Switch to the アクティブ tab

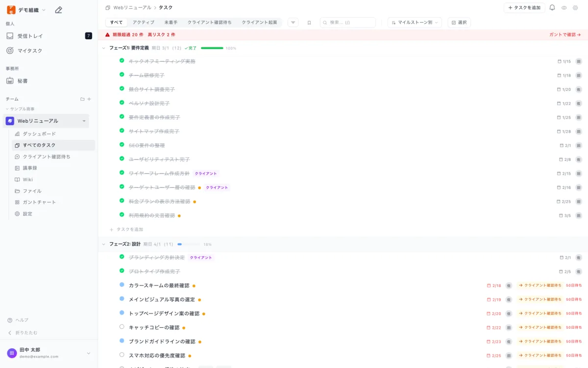click(x=144, y=23)
